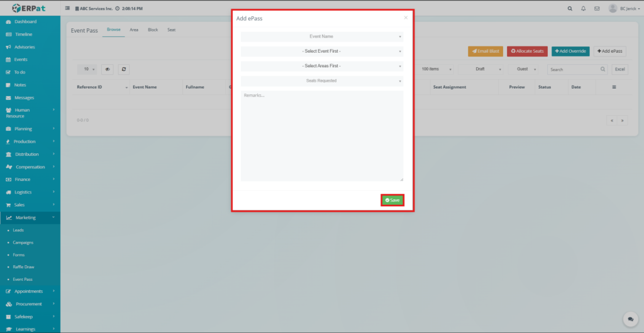Click the Allocate Seats button

click(527, 51)
